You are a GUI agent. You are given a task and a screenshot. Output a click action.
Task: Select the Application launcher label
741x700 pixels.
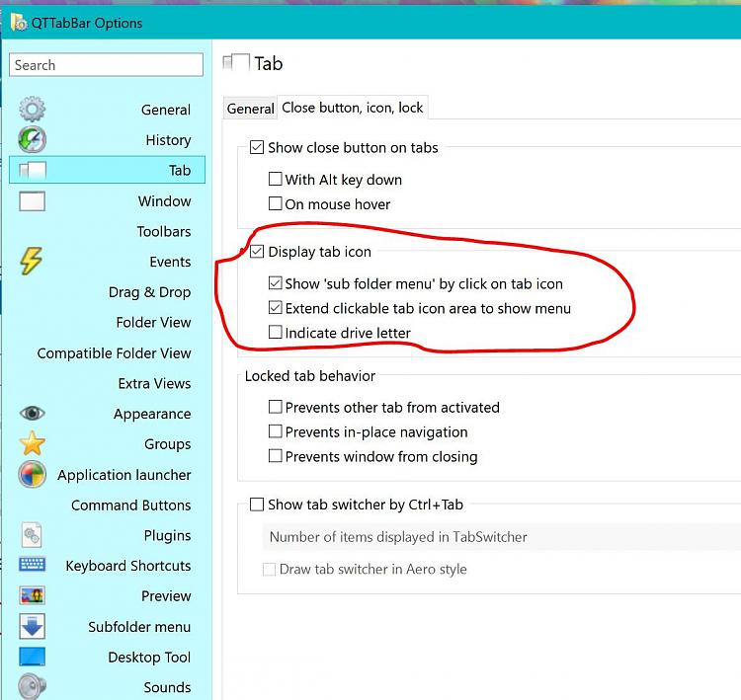(124, 475)
